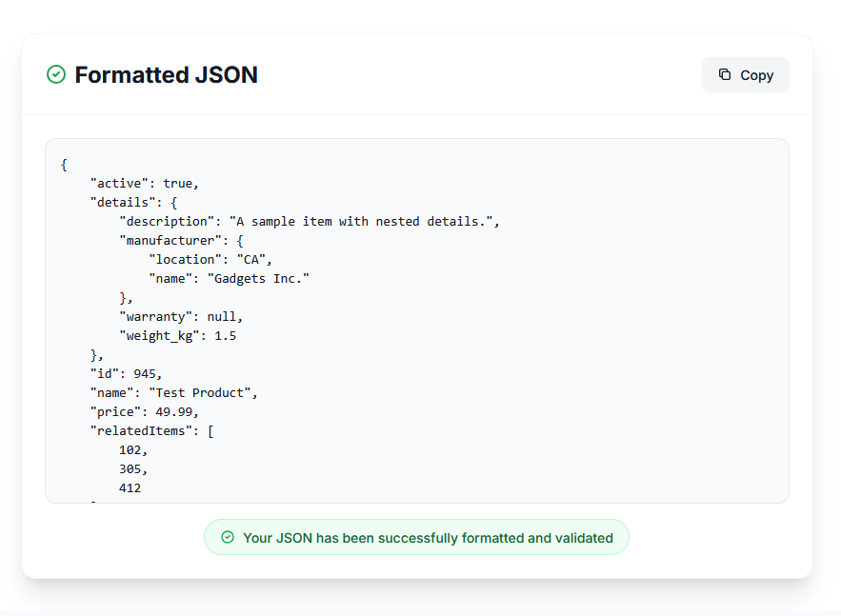841x616 pixels.
Task: Click the success confirmation pill at bottom
Action: click(416, 537)
